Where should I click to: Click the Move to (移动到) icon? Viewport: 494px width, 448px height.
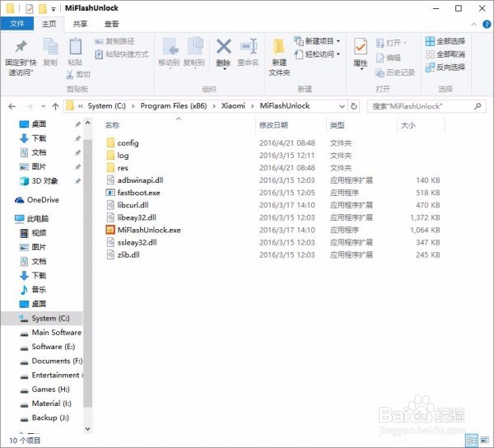tap(170, 47)
